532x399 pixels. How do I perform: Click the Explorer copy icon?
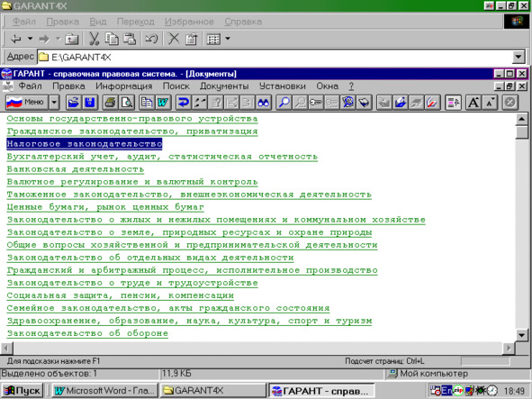click(112, 39)
